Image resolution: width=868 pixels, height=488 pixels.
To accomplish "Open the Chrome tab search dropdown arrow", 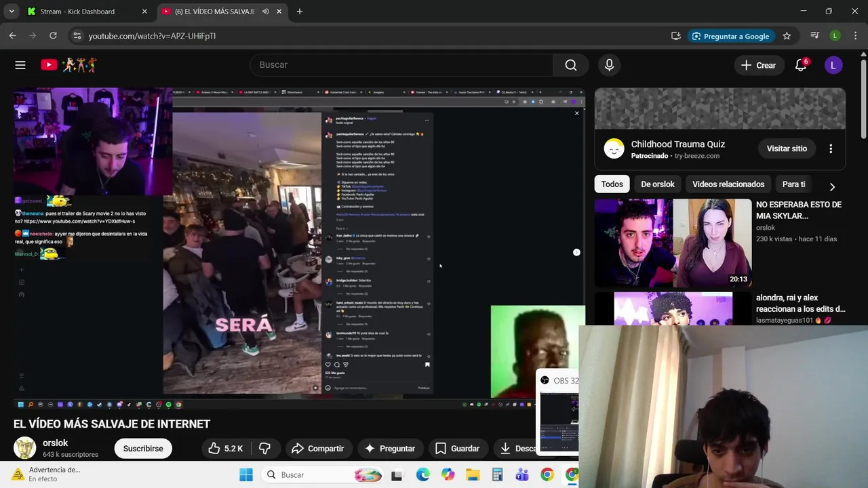I will 12,12.
